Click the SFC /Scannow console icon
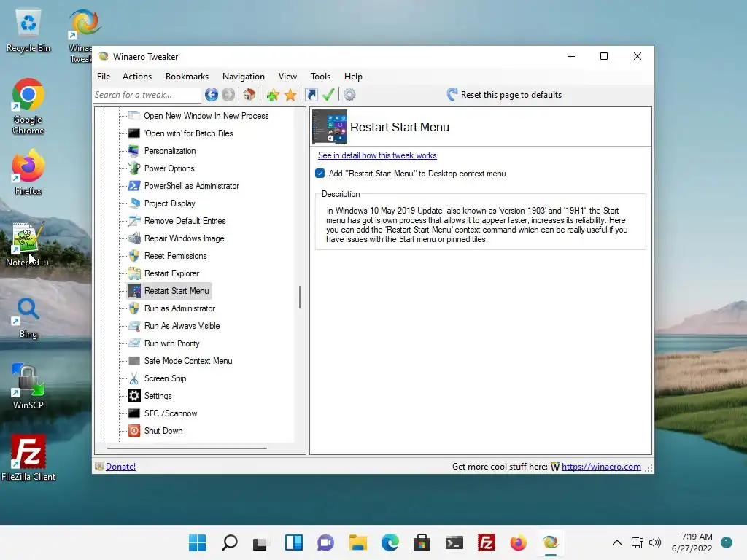The height and width of the screenshot is (560, 747). click(134, 413)
